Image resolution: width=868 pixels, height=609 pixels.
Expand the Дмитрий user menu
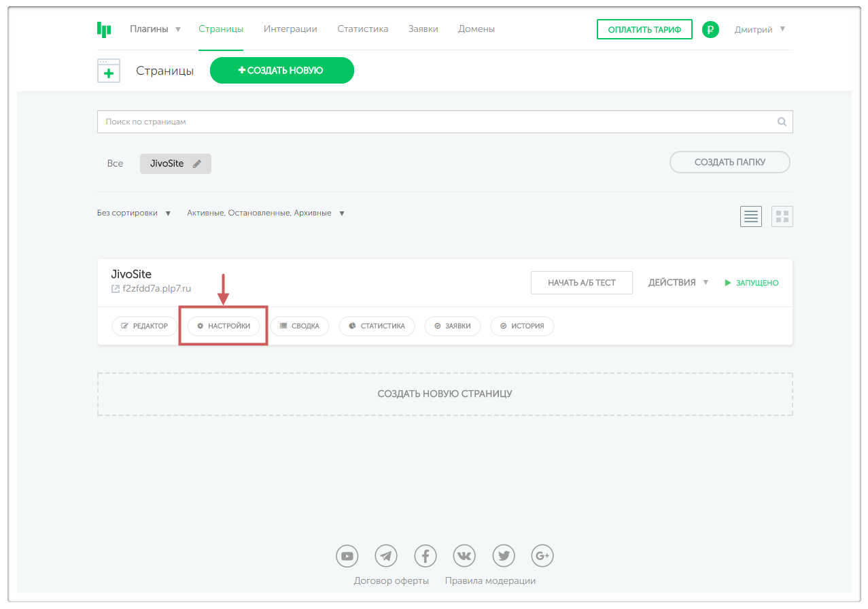point(759,29)
